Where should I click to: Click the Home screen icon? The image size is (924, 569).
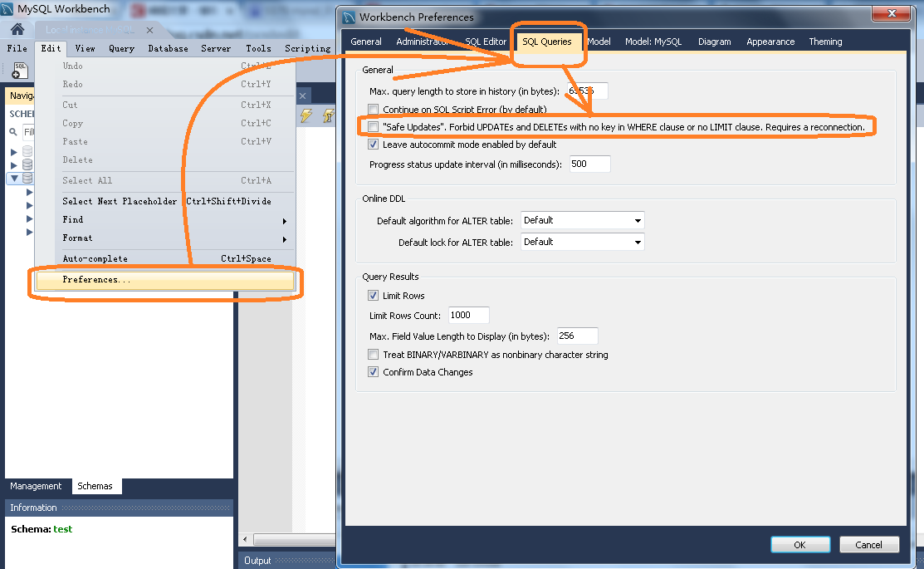click(x=17, y=29)
